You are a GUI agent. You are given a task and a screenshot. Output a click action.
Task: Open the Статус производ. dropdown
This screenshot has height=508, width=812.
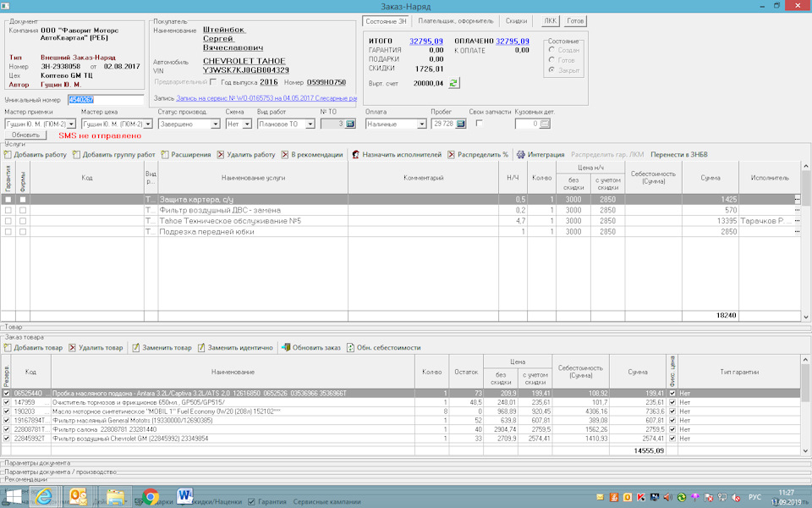click(x=216, y=124)
